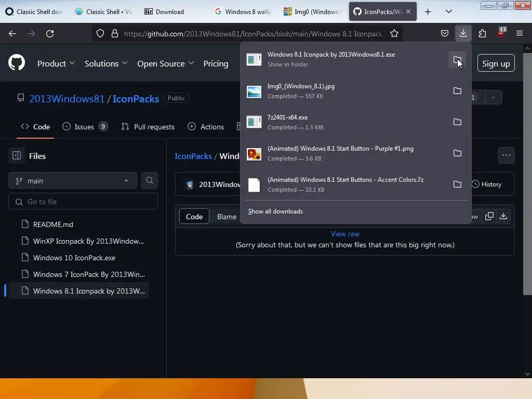Close the Firefox downloads panel via toolbar download icon
Viewport: 532px width, 399px height.
463,33
